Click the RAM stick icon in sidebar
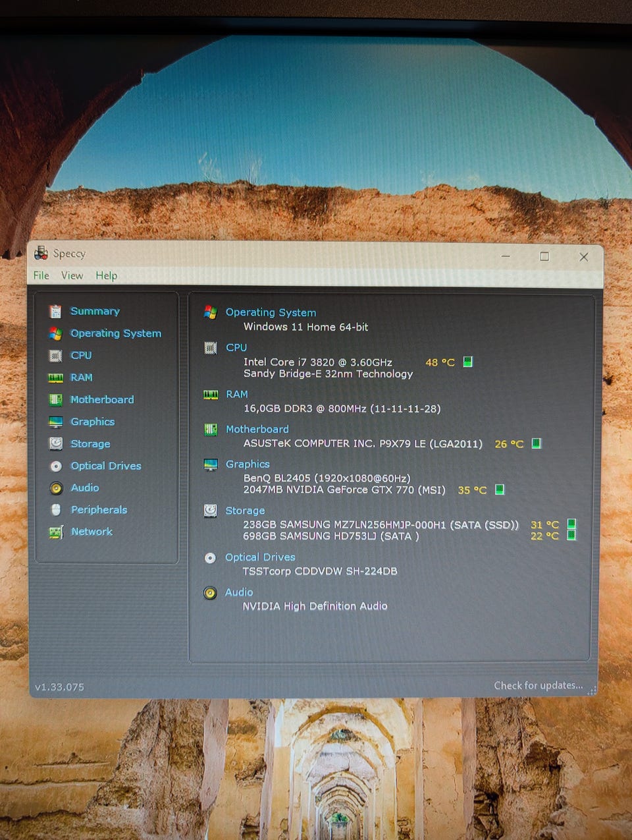The width and height of the screenshot is (632, 840). point(56,378)
